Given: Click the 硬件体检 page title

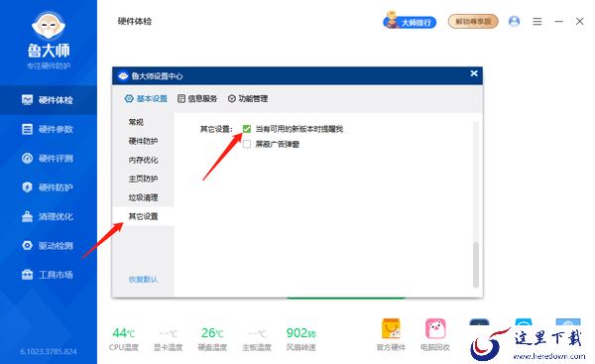Looking at the screenshot, I should click(135, 21).
